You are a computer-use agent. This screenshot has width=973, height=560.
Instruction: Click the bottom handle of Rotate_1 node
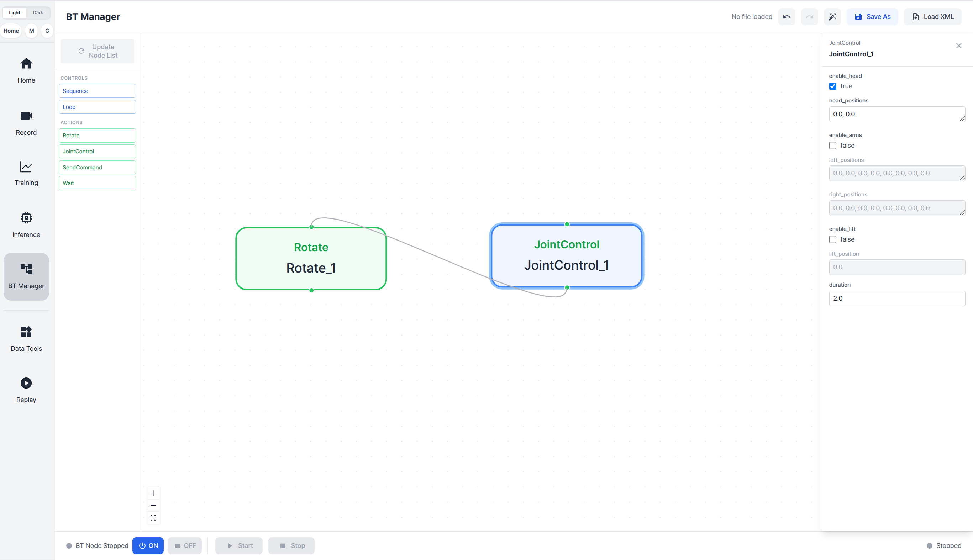pos(311,290)
